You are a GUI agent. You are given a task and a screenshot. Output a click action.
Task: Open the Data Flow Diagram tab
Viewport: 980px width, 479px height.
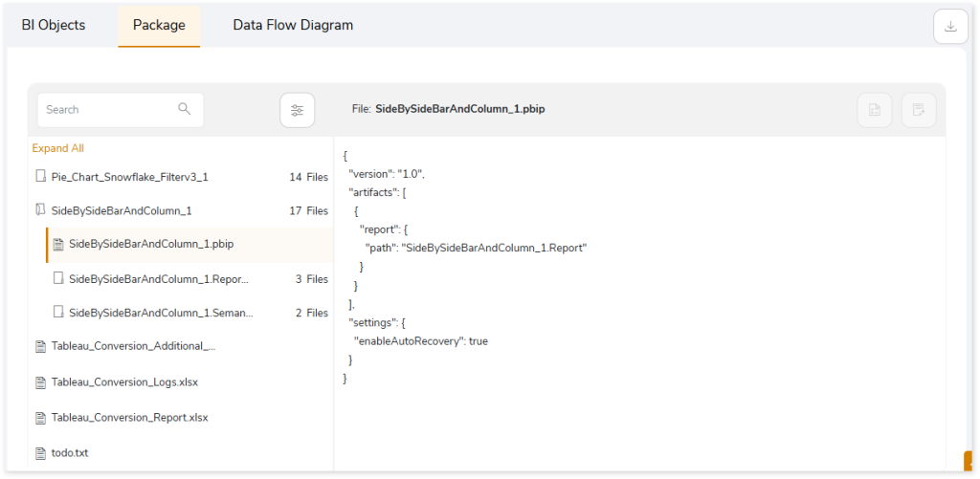coord(293,25)
